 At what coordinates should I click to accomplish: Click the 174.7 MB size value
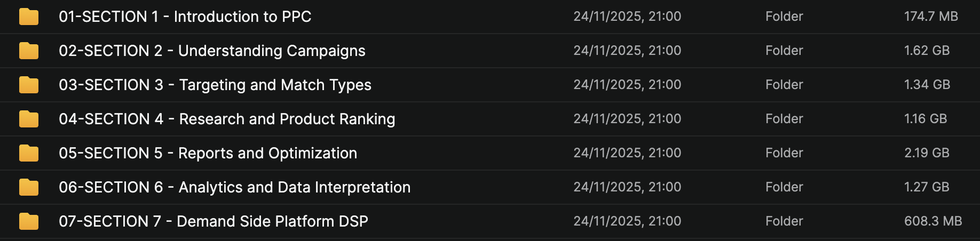tap(931, 17)
